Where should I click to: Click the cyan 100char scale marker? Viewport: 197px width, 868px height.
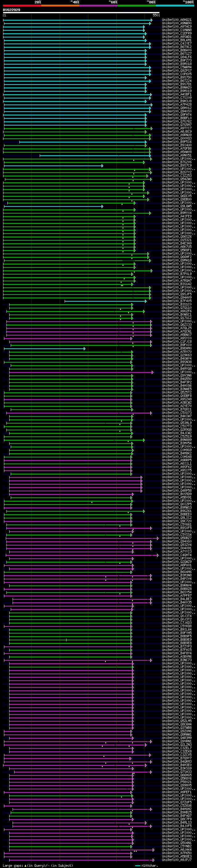click(137, 866)
